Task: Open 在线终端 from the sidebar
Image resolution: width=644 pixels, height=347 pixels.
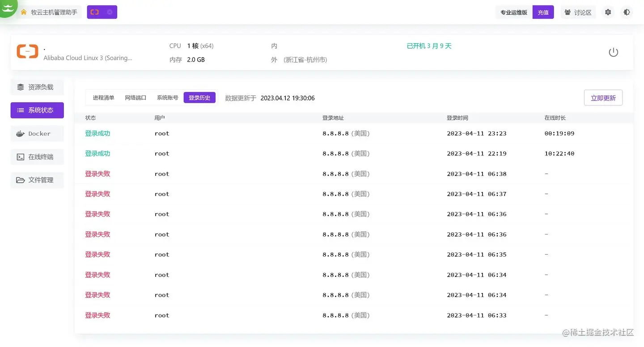Action: (x=37, y=157)
